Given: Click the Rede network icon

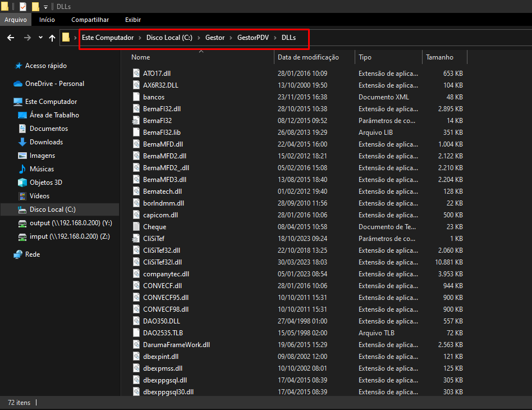Looking at the screenshot, I should click(19, 254).
